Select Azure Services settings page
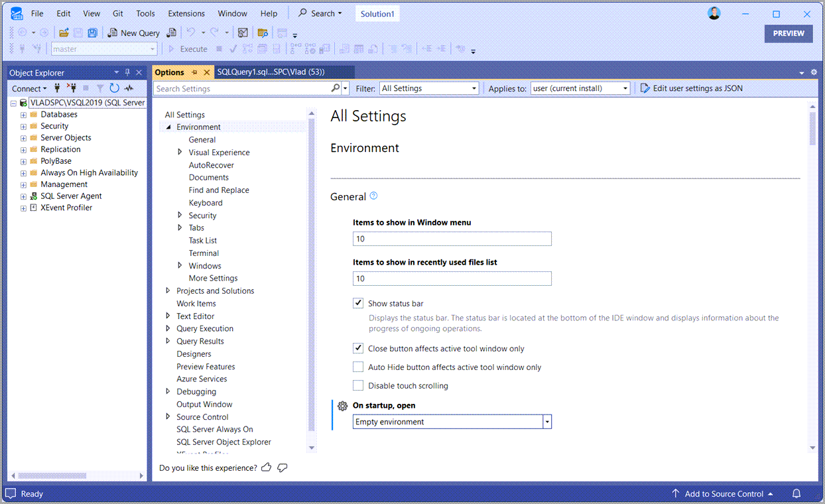This screenshot has width=825, height=504. (x=202, y=379)
